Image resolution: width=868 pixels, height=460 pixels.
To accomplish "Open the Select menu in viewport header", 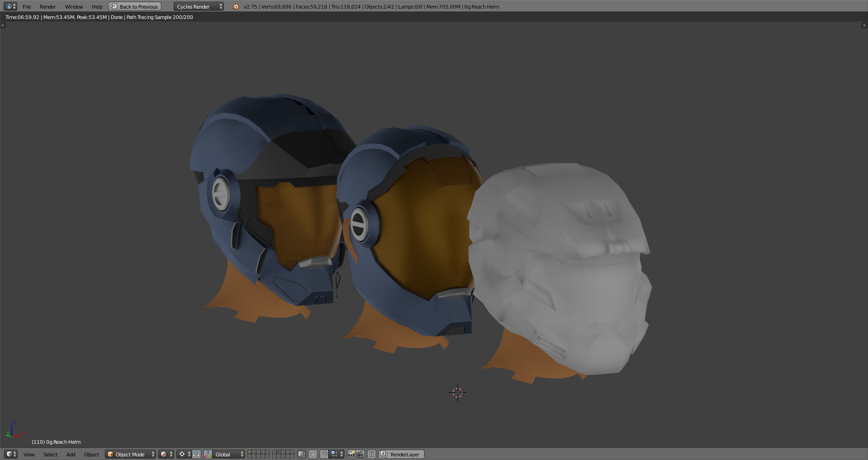I will point(50,455).
